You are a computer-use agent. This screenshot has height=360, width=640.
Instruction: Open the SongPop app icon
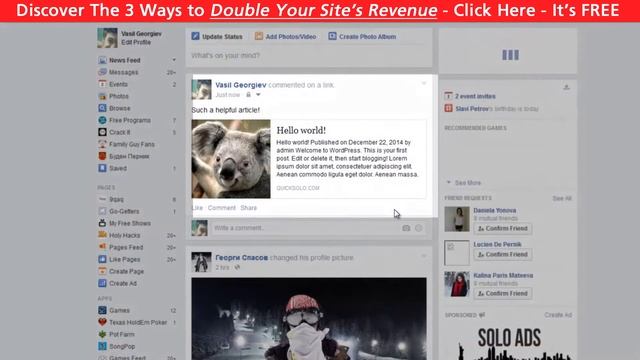coord(102,346)
